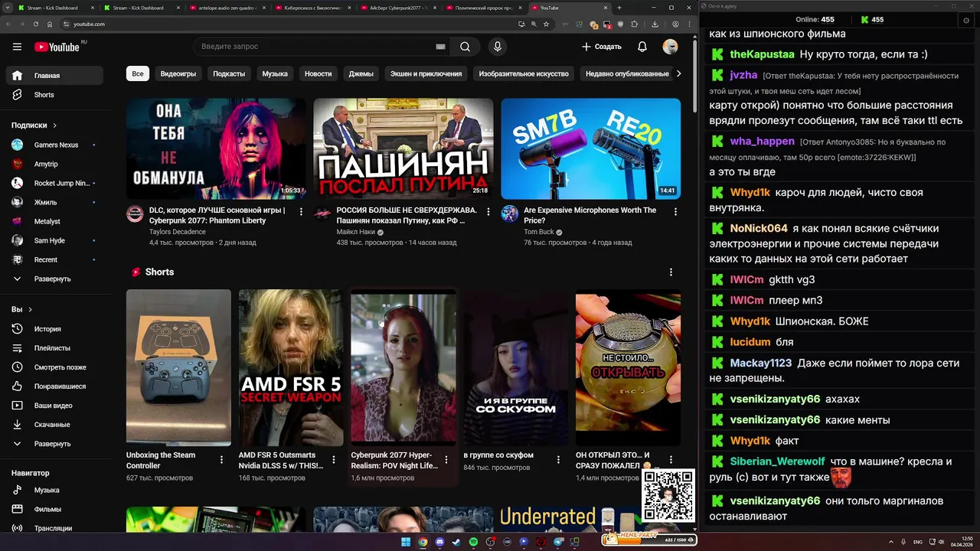
Task: Open Вы section chevron
Action: click(31, 310)
